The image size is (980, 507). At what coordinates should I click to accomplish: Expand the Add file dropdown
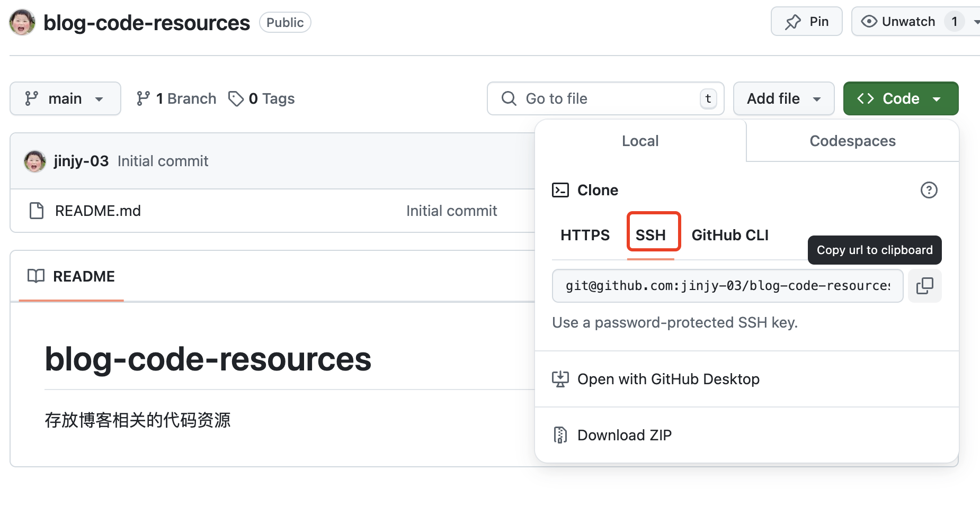click(783, 98)
